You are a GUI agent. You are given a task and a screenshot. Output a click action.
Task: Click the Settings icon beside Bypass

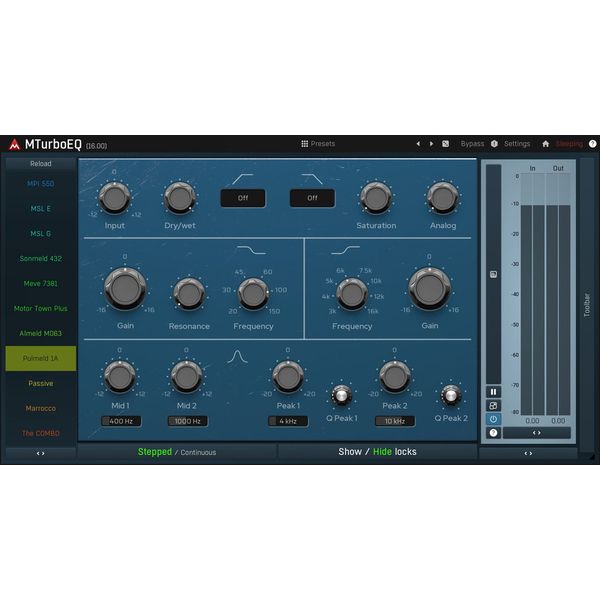click(494, 144)
